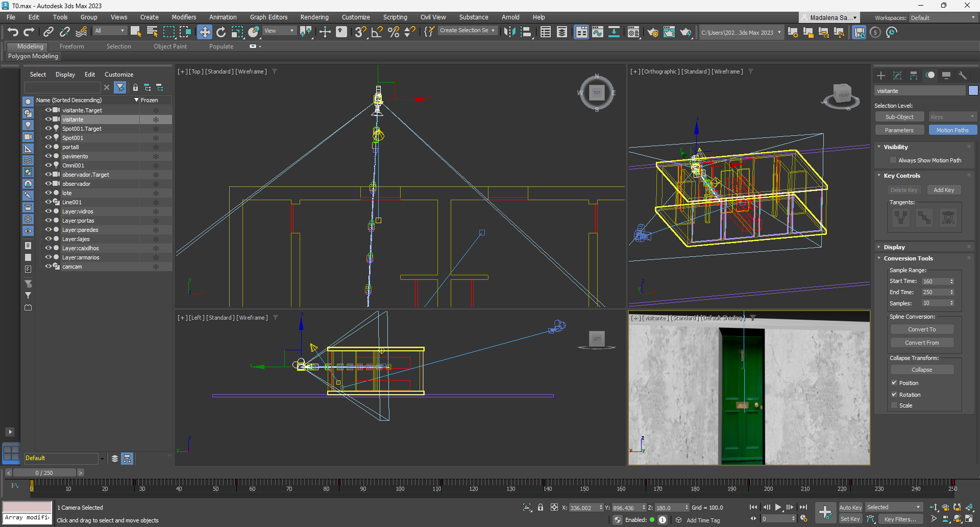Click the Mirror tool icon
The height and width of the screenshot is (527, 980).
[x=509, y=32]
